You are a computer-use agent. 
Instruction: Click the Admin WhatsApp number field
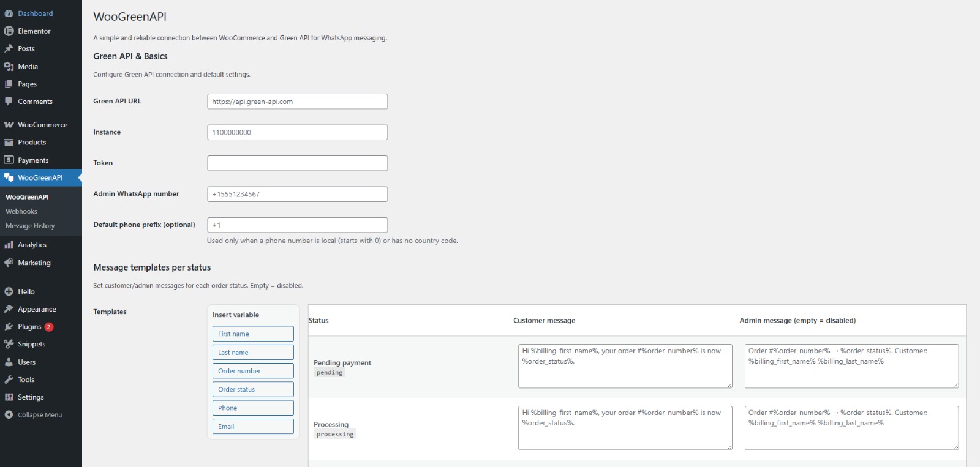pyautogui.click(x=298, y=194)
